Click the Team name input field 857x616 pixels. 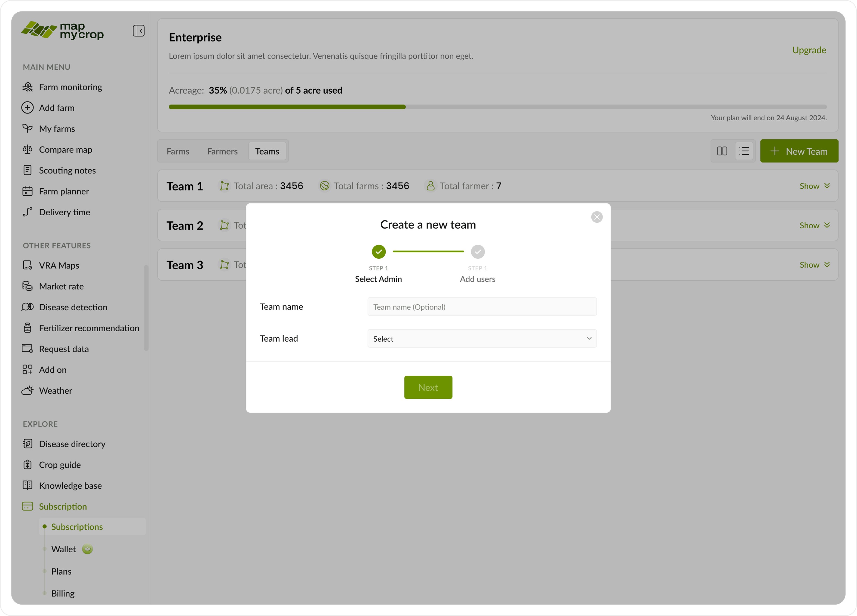(x=482, y=307)
